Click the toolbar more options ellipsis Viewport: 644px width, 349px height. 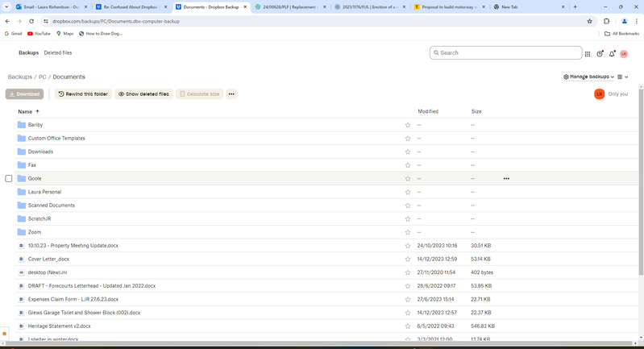(231, 94)
